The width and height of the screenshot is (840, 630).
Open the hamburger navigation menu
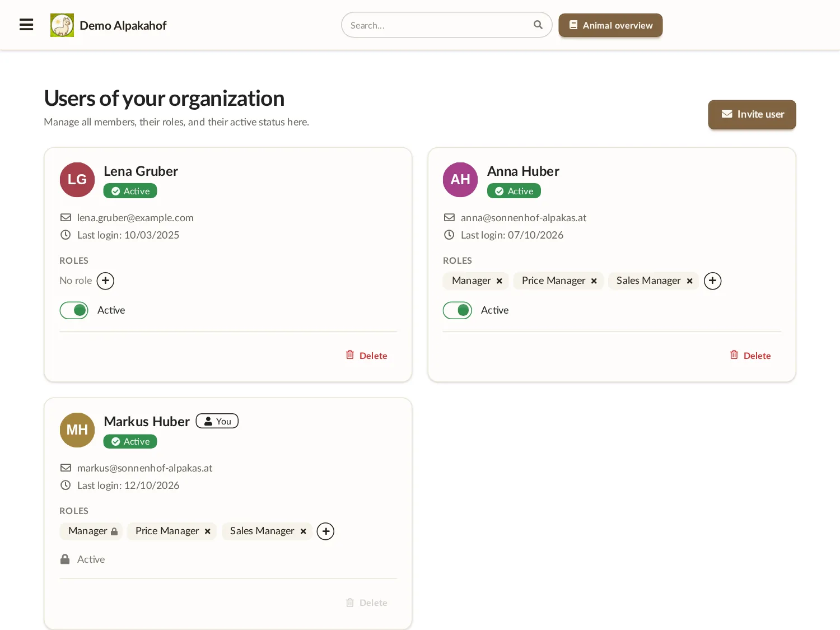26,25
